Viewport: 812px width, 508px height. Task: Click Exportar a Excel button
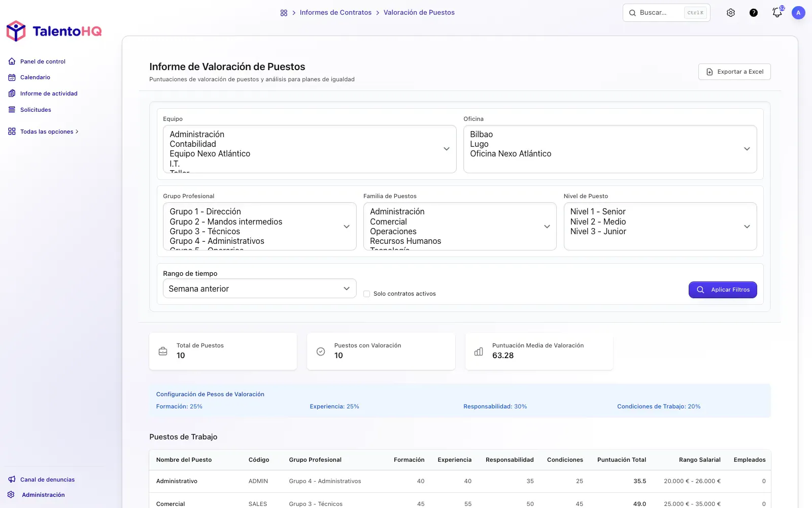pyautogui.click(x=734, y=72)
